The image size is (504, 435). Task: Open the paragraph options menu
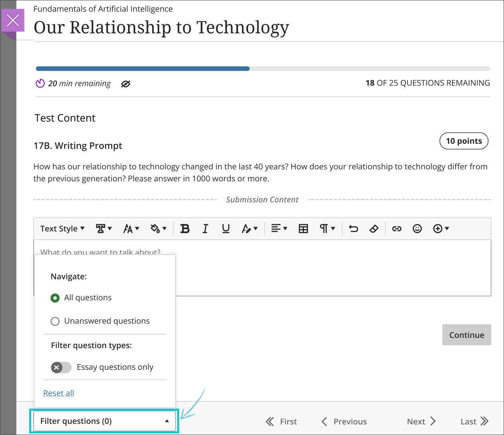point(328,228)
